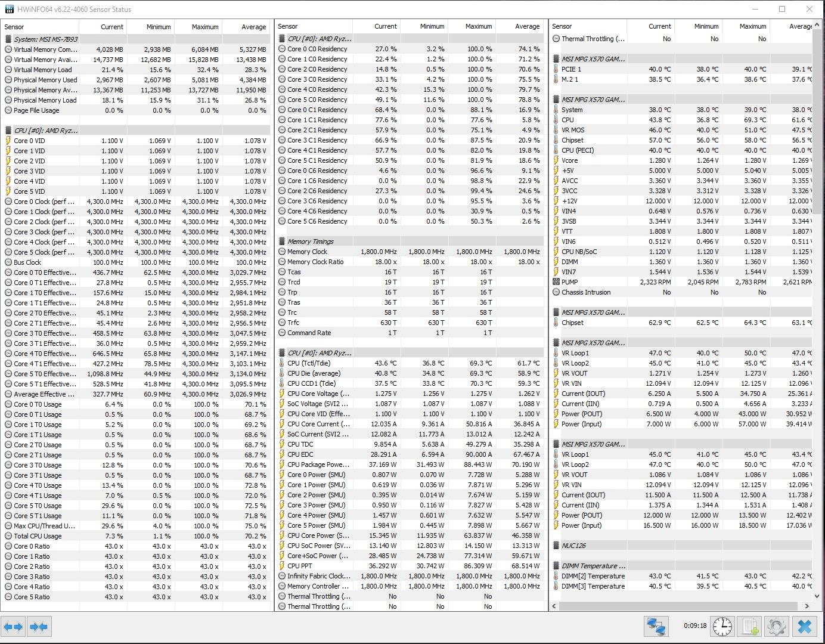
Task: Close sensors with the blue X icon
Action: click(804, 627)
